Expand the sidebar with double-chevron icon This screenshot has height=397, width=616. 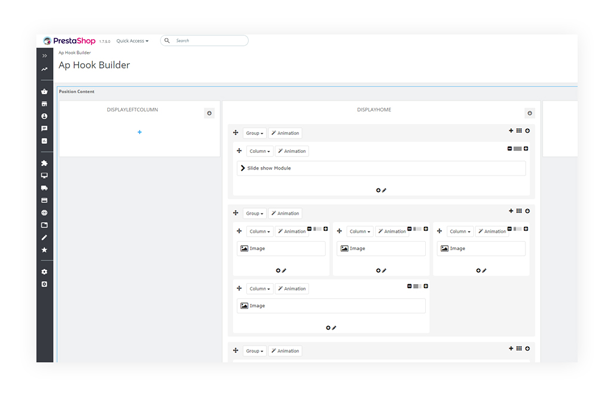pyautogui.click(x=44, y=56)
